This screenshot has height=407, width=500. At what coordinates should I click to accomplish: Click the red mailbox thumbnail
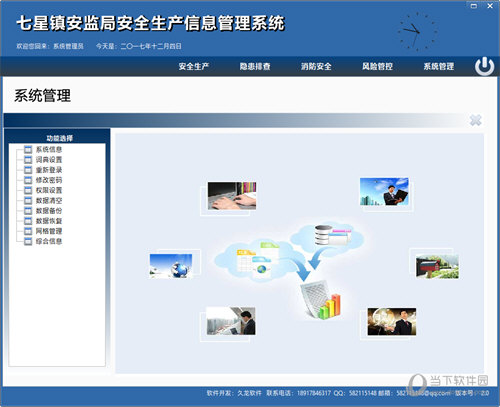pyautogui.click(x=437, y=266)
